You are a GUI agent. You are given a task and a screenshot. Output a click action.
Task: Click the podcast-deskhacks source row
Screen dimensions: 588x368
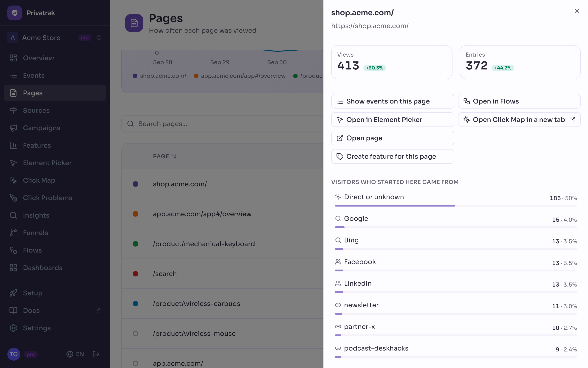pos(455,351)
